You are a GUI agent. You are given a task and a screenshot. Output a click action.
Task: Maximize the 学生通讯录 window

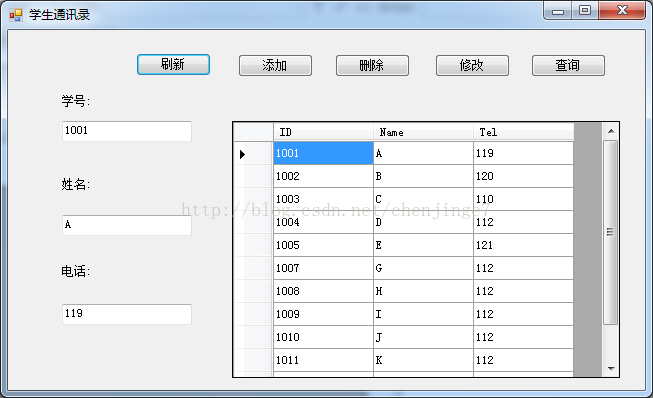click(585, 11)
